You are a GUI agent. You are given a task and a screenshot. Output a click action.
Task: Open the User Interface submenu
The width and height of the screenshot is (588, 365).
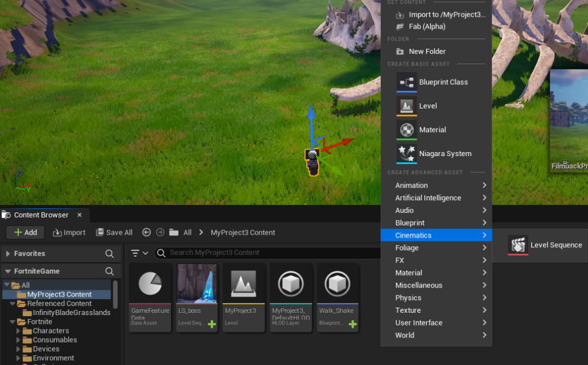[436, 323]
